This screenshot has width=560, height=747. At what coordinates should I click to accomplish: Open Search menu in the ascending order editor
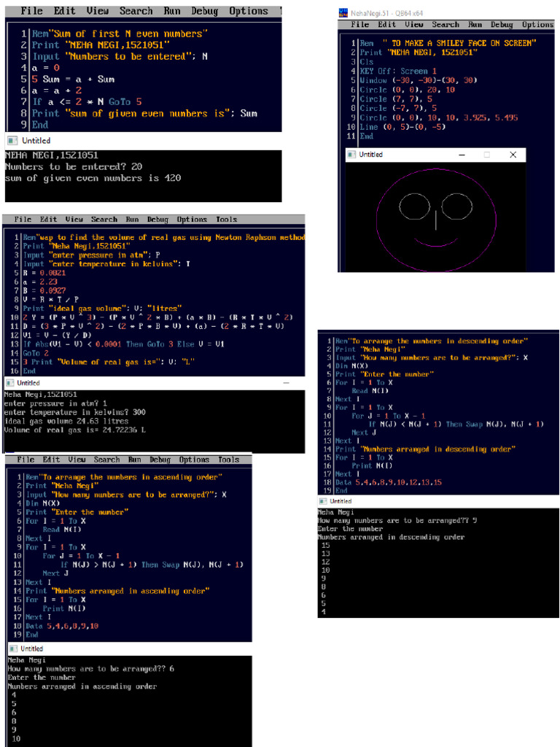(107, 460)
